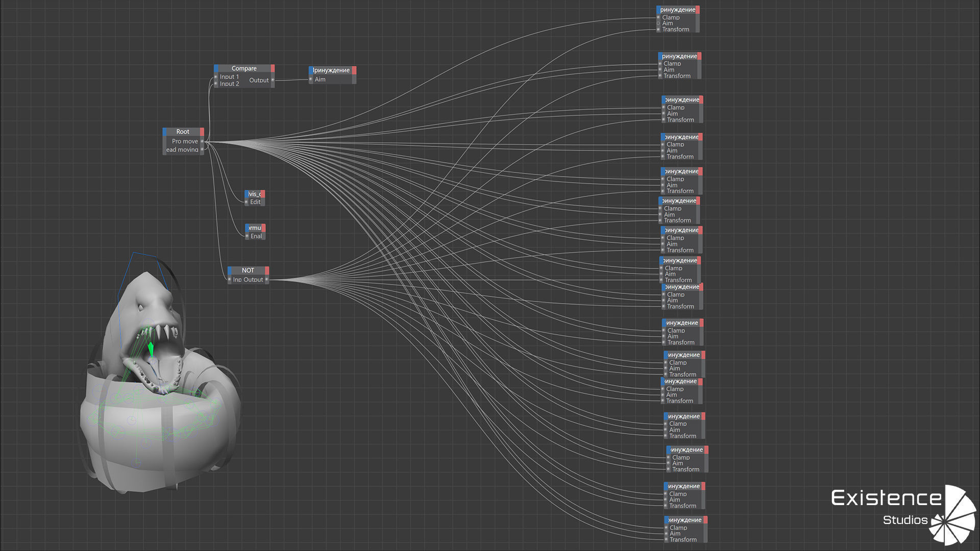Click the Input 1 port dot on Compare
Image resolution: width=980 pixels, height=551 pixels.
point(216,77)
